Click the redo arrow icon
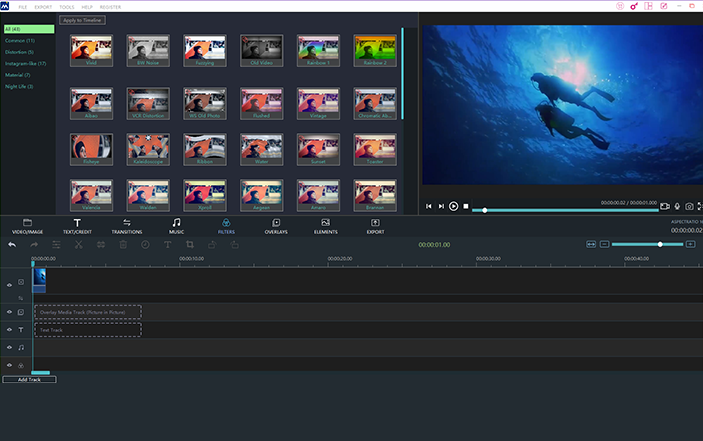The height and width of the screenshot is (441, 703). pos(34,245)
